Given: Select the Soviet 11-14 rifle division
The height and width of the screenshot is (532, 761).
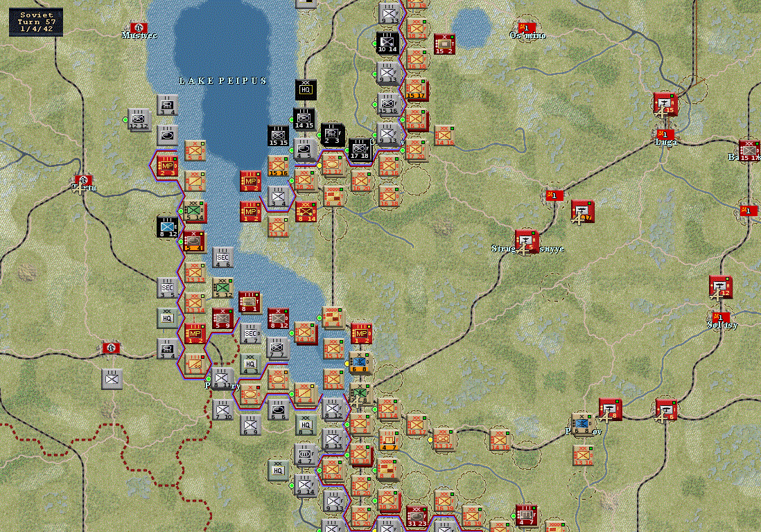Looking at the screenshot, I should click(x=388, y=409).
